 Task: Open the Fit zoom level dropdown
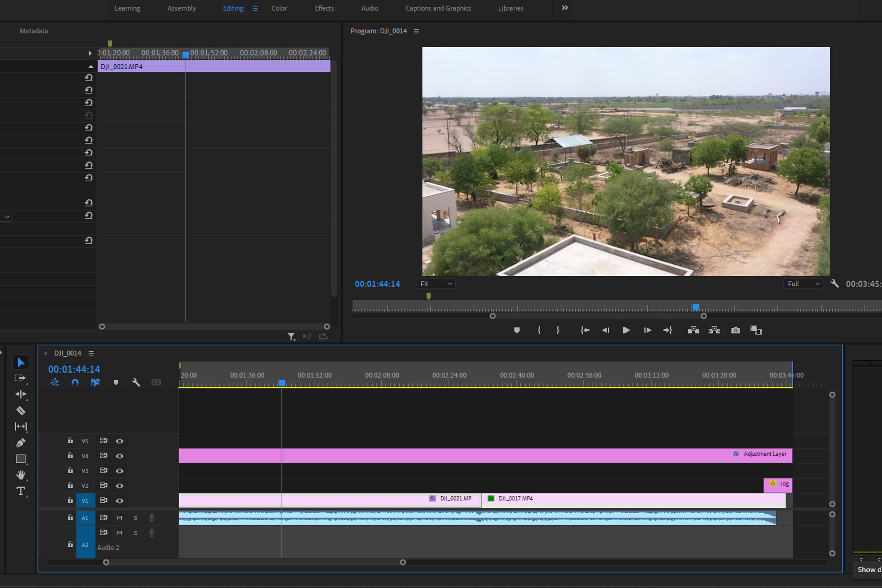pos(436,284)
